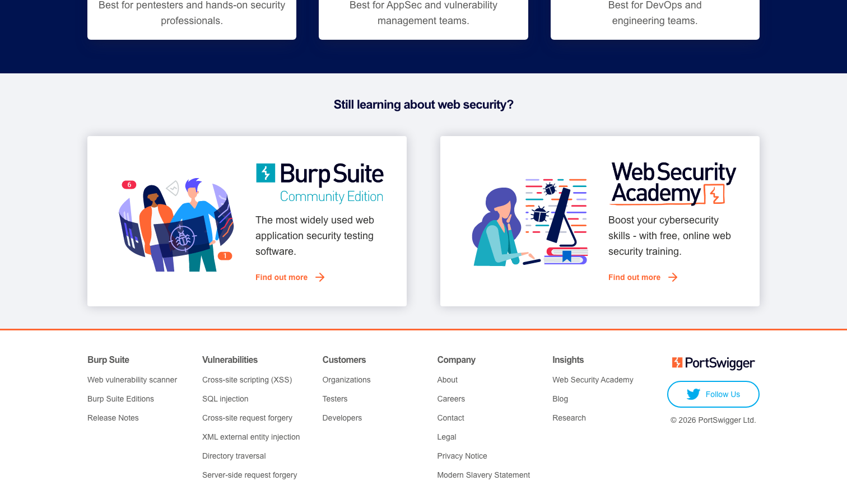
Task: Click the Company footer heading
Action: click(457, 360)
